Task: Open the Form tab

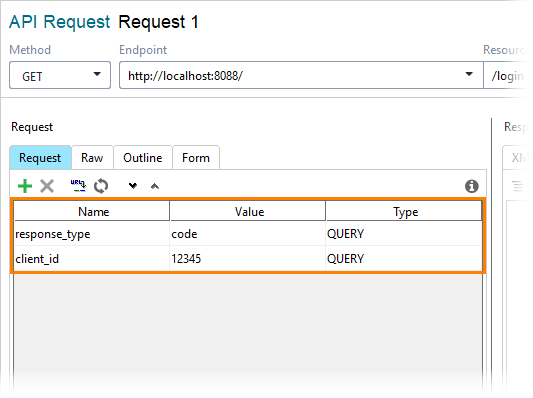Action: 196,157
